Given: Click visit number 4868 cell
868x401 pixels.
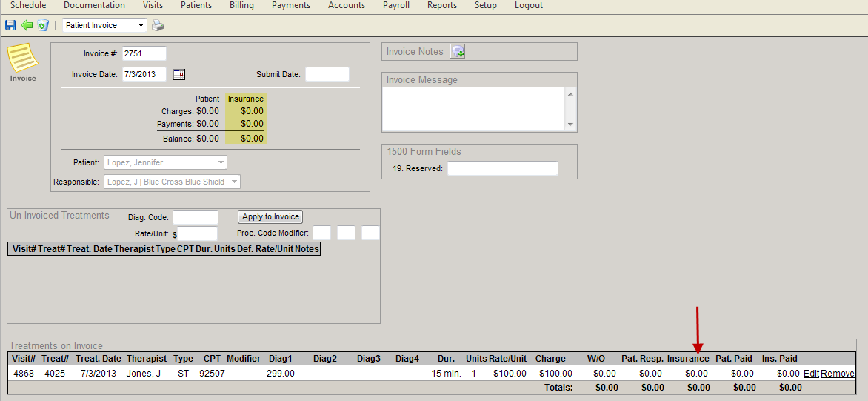Looking at the screenshot, I should point(23,374).
